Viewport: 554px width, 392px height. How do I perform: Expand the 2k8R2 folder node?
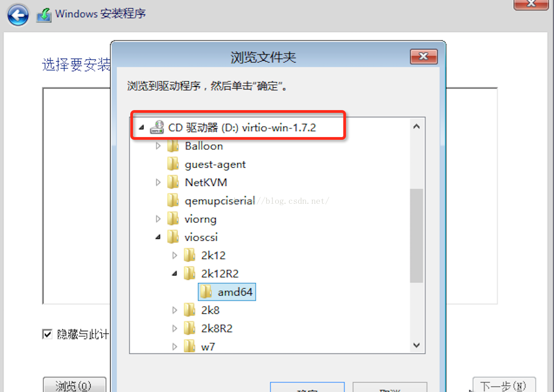click(x=175, y=328)
